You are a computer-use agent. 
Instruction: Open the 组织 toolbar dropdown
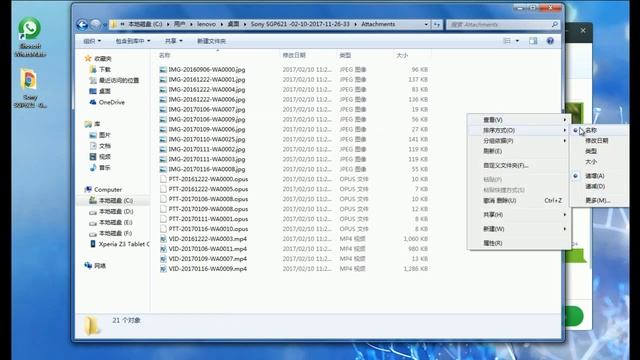pyautogui.click(x=92, y=41)
